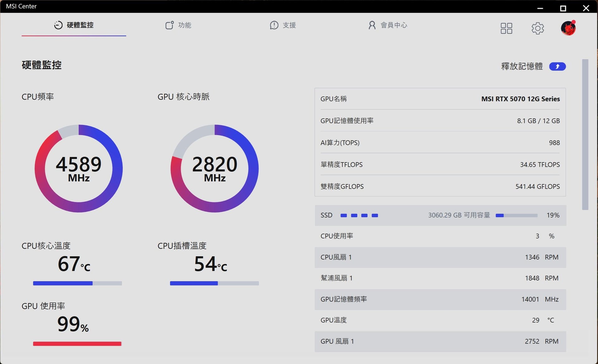Maximize the MSI Center window
The width and height of the screenshot is (598, 364).
[563, 8]
